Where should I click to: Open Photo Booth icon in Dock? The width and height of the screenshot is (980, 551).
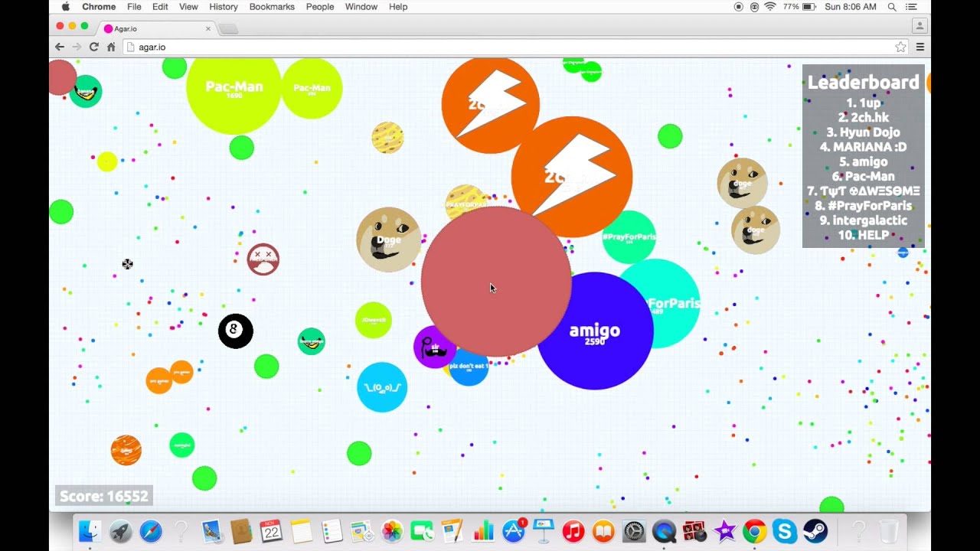point(694,531)
